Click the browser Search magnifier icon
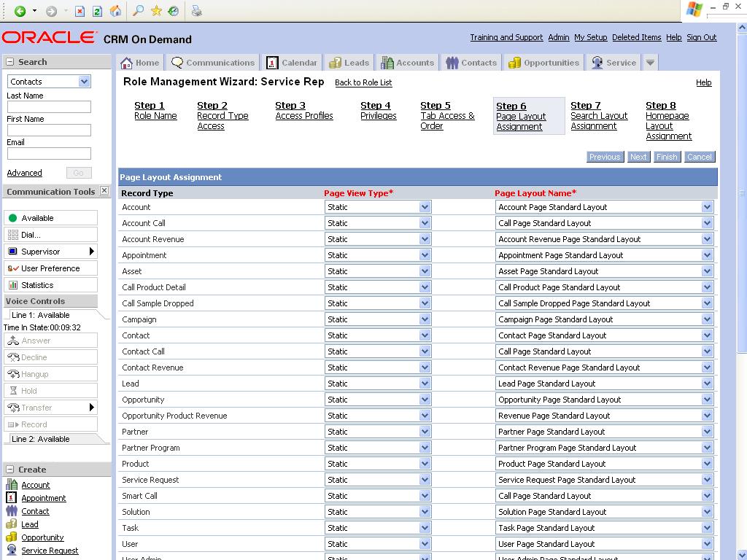747x560 pixels. click(x=138, y=10)
